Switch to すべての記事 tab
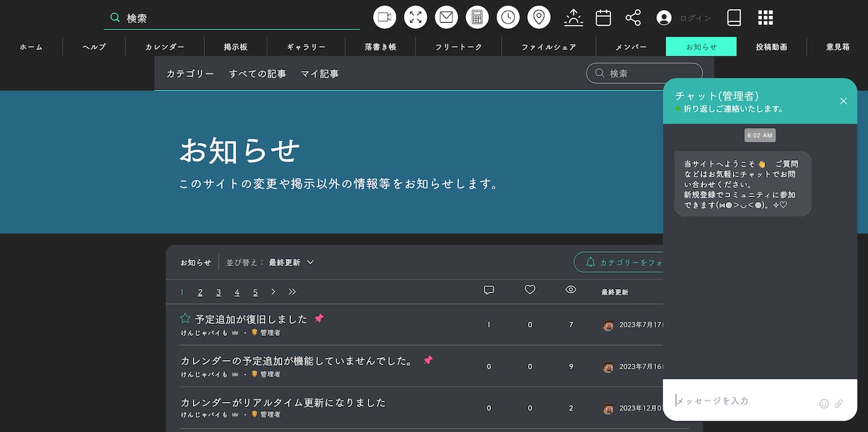This screenshot has width=868, height=432. coord(258,73)
